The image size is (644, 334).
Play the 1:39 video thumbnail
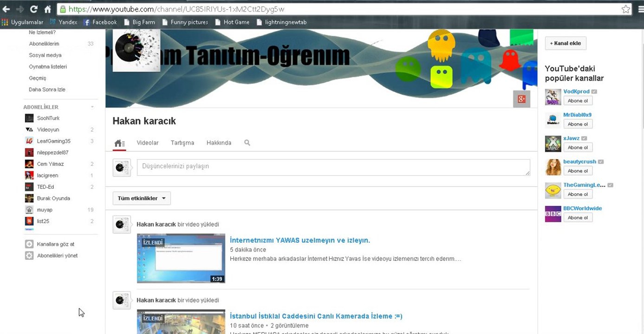(181, 258)
